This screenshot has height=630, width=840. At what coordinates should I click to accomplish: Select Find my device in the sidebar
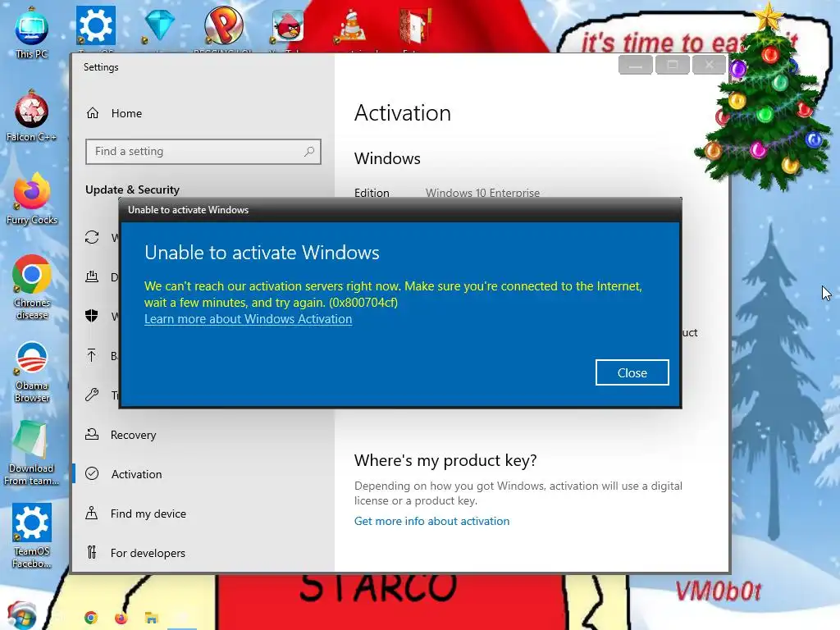click(148, 514)
